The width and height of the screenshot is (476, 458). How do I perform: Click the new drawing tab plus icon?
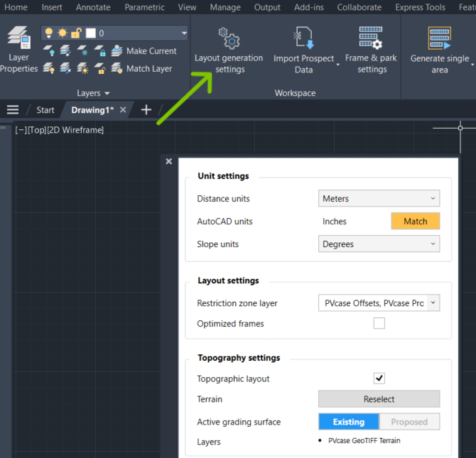coord(146,109)
